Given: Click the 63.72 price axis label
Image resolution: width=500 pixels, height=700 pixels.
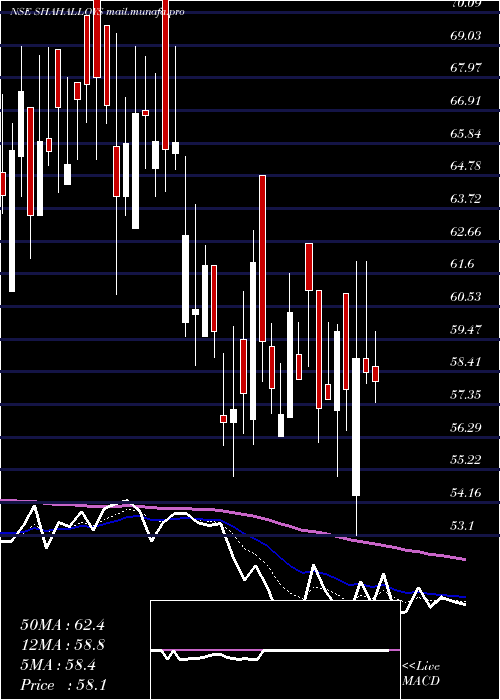Looking at the screenshot, I should click(466, 199).
